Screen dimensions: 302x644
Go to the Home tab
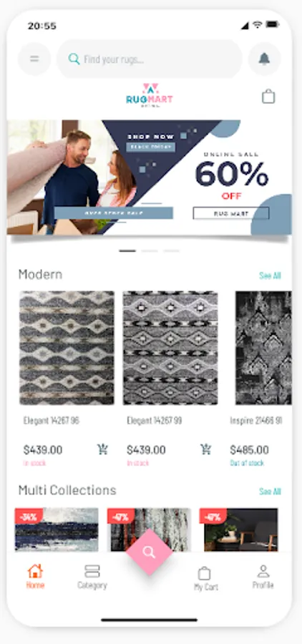tap(35, 576)
